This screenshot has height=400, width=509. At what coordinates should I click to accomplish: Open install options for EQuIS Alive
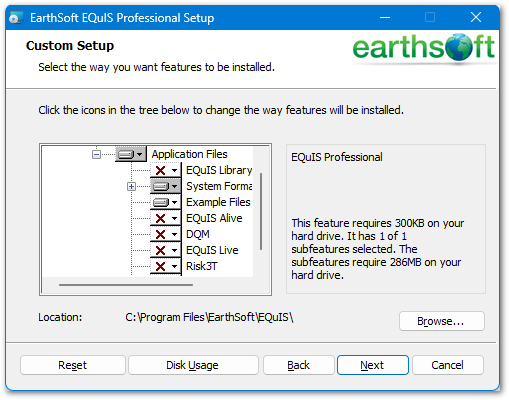tap(165, 218)
